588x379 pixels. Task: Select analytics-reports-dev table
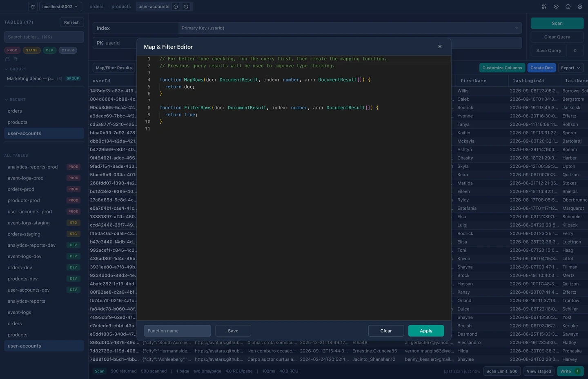click(44, 245)
